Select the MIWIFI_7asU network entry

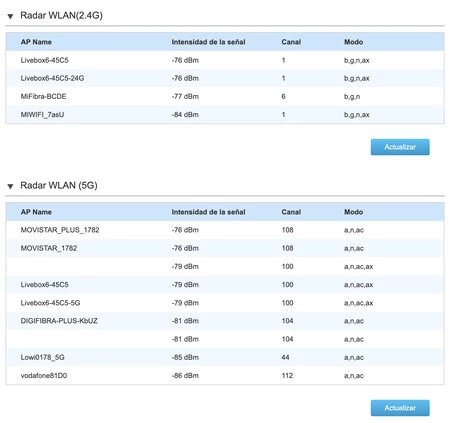[x=225, y=115]
